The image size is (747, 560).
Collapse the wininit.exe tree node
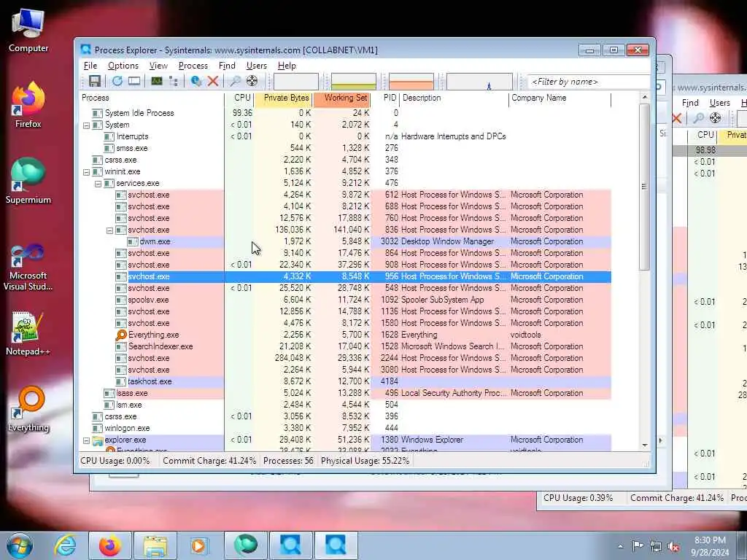pos(87,172)
